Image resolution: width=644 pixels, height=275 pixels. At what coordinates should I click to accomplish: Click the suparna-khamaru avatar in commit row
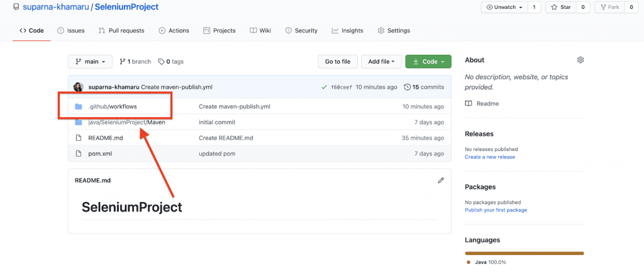point(78,87)
